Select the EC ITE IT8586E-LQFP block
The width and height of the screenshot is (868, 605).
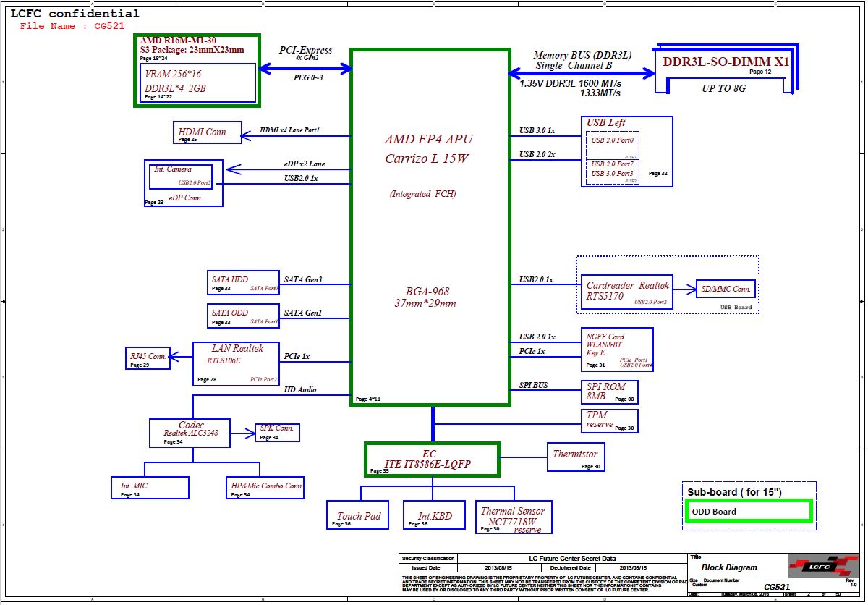(x=431, y=460)
